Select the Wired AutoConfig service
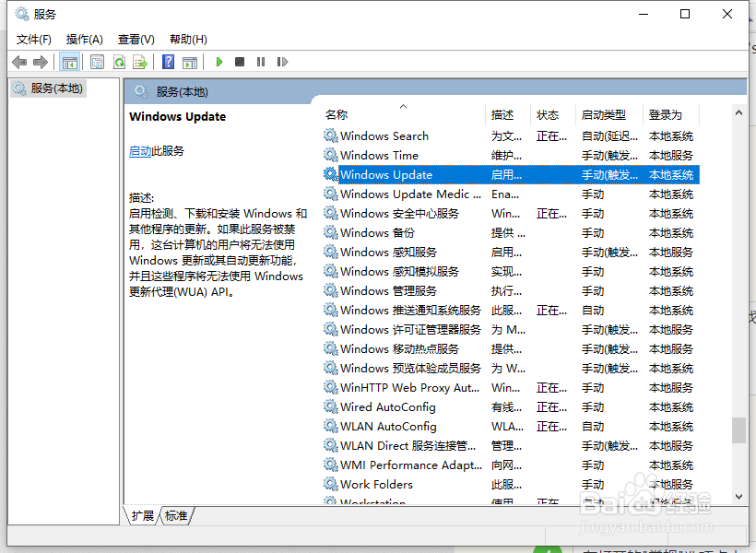Screen dimensions: 756x553 coord(511,406)
